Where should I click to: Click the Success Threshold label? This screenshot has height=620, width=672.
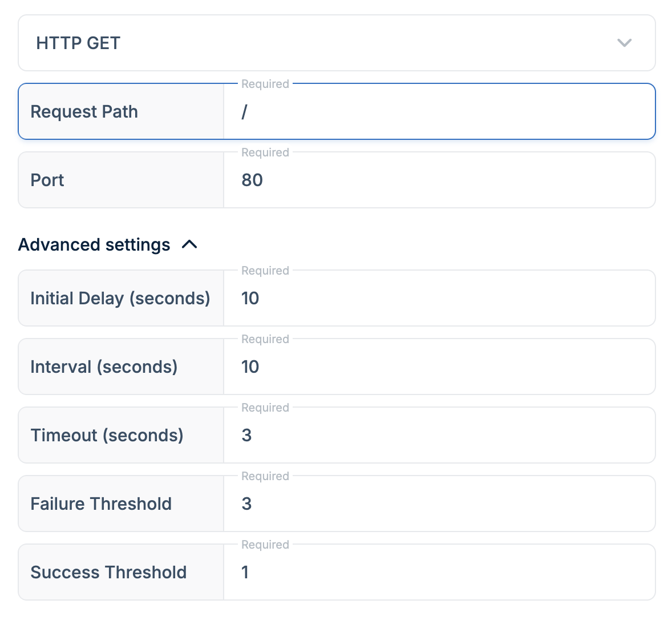click(x=108, y=573)
